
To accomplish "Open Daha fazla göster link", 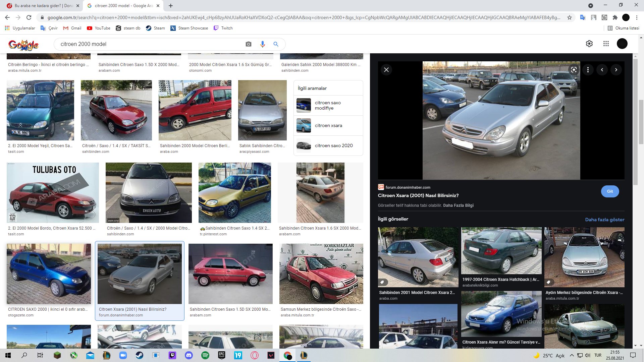I will (604, 220).
